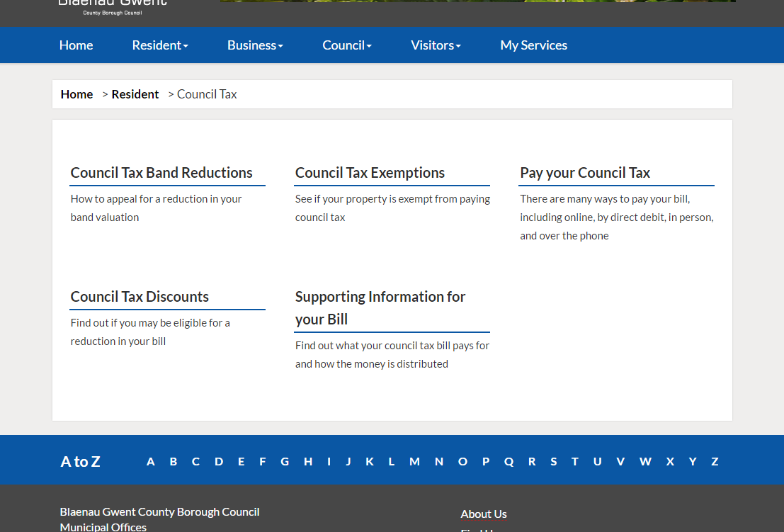Open the Council navigation dropdown
Image resolution: width=784 pixels, height=532 pixels.
(x=346, y=45)
